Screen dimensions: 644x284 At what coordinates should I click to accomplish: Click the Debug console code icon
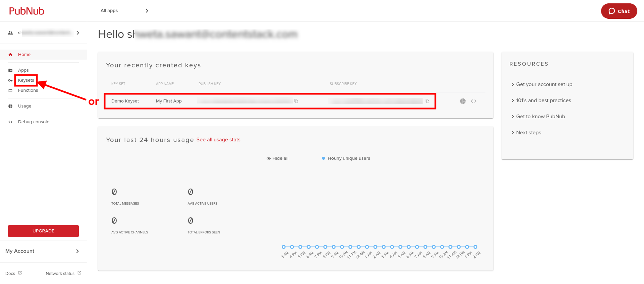[10, 122]
